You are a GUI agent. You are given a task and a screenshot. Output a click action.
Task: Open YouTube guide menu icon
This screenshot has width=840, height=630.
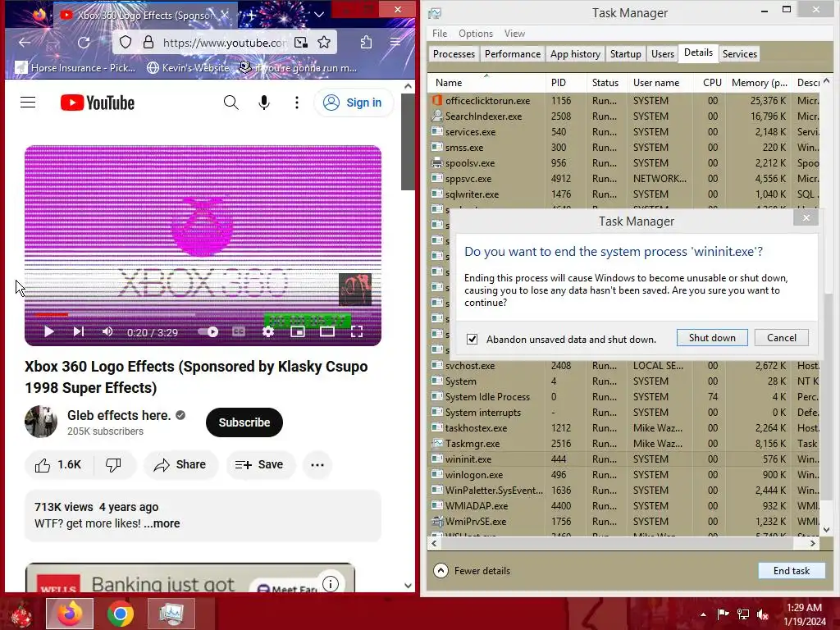tap(28, 103)
